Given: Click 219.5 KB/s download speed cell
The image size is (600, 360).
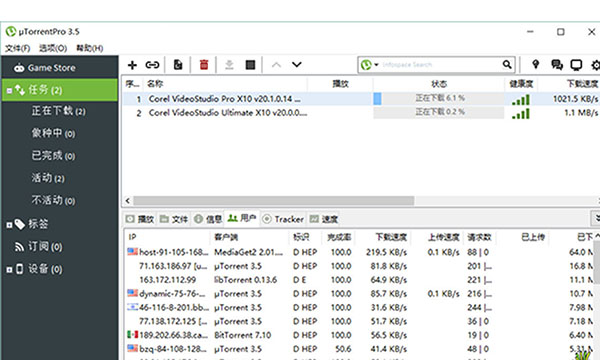Looking at the screenshot, I should [386, 252].
